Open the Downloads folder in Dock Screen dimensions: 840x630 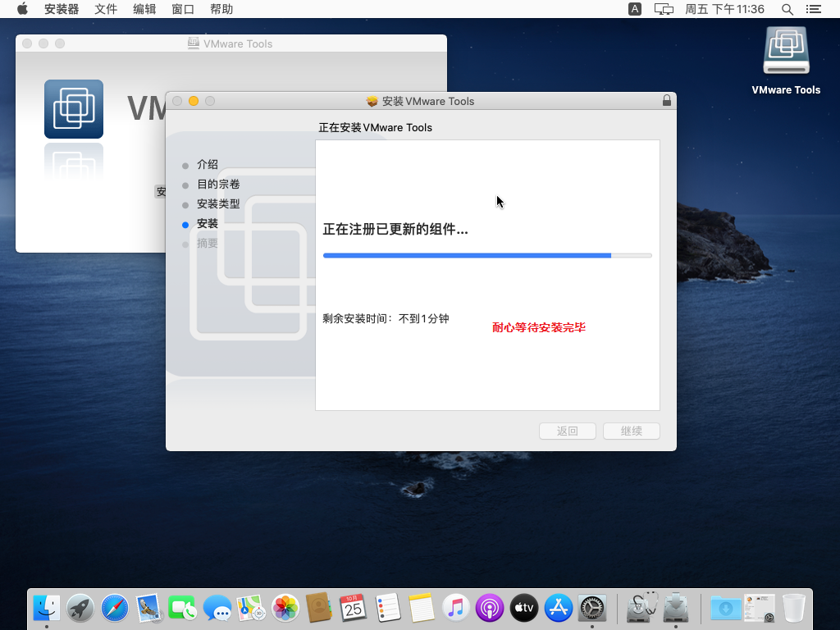pyautogui.click(x=725, y=608)
